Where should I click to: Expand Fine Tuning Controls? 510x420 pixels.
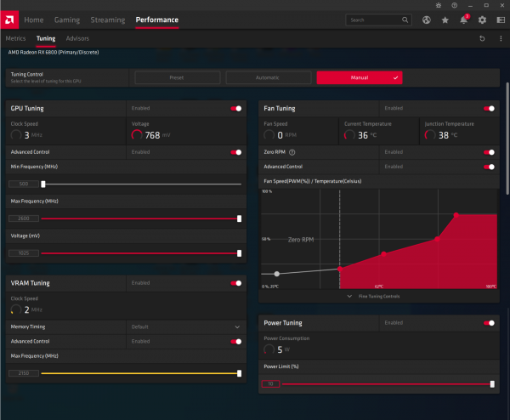click(373, 297)
